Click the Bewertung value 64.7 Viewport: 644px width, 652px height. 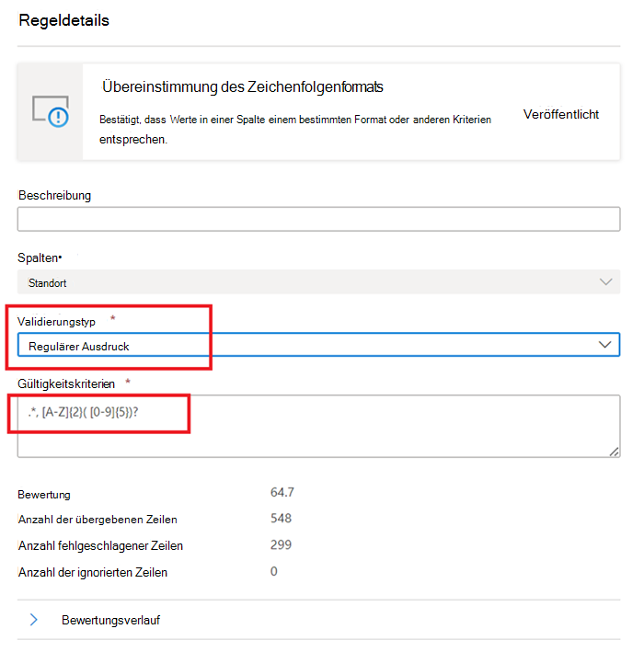282,492
